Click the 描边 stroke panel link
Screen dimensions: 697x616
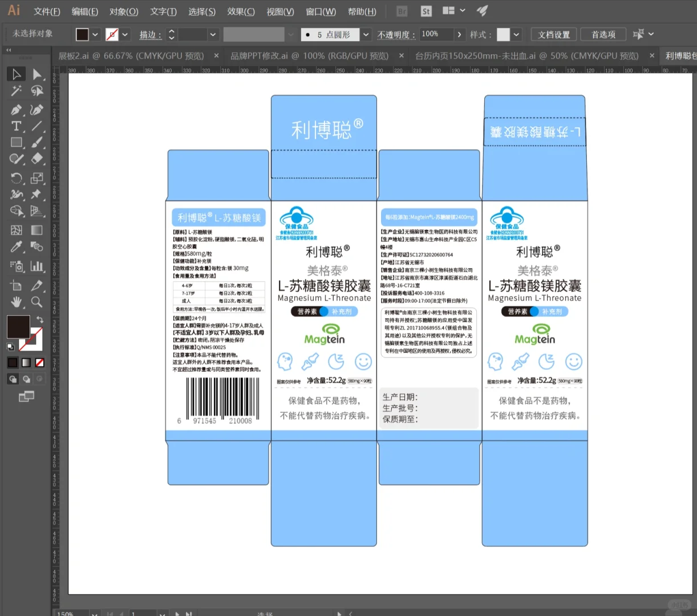(150, 35)
